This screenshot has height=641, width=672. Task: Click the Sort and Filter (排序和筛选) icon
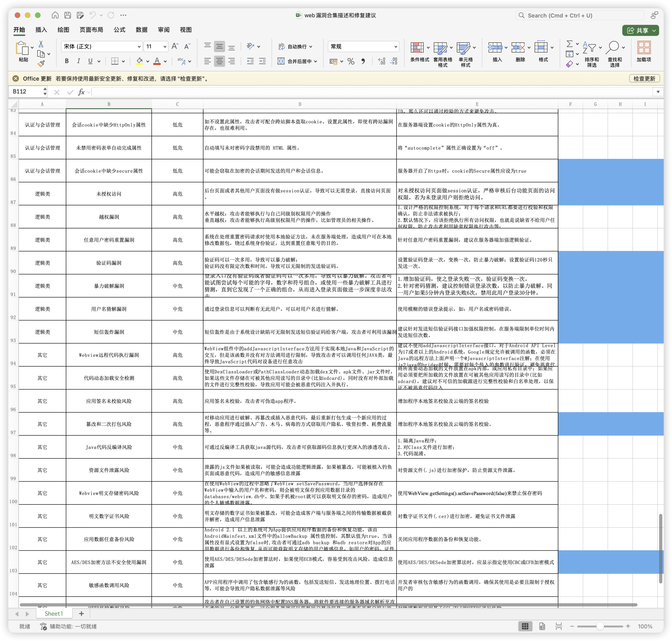(591, 54)
